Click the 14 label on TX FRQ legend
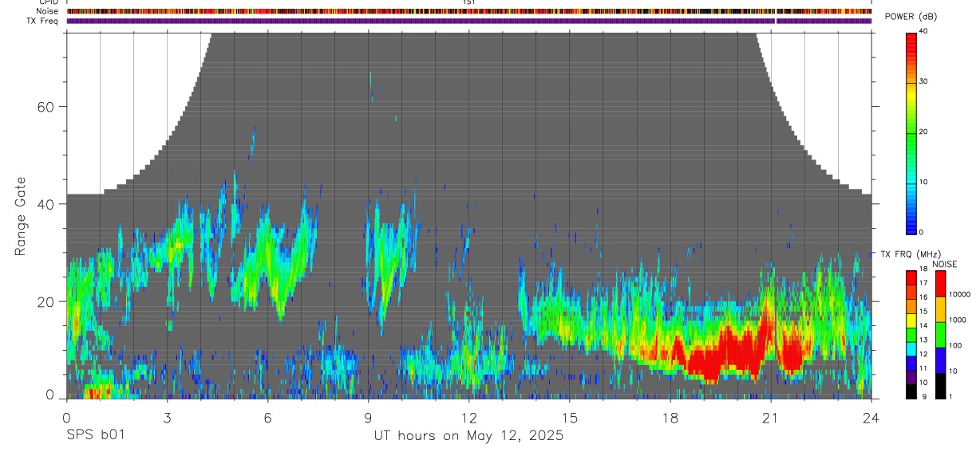Screen dimensions: 980x452 [923, 325]
